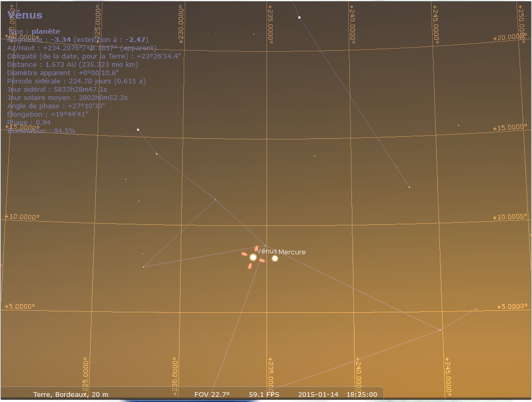Click the date 2015-01-14 in status bar
The image size is (532, 402).
(318, 394)
